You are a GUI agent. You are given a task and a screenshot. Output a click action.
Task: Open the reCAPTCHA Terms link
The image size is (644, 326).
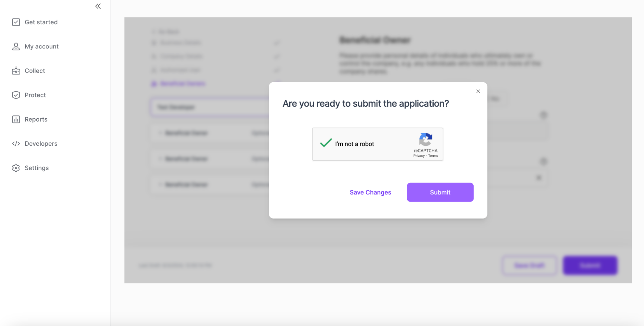433,156
